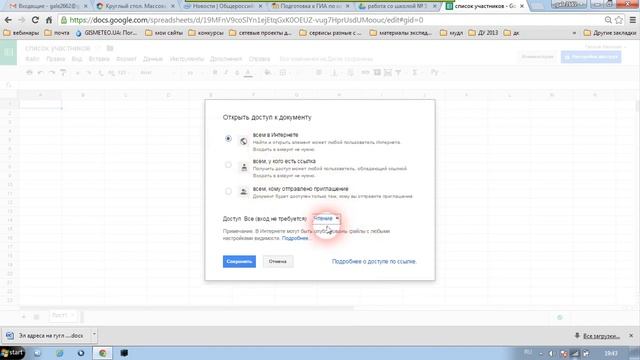640x360 pixels.
Task: Click the zoom magnifier icon in address bar
Action: [x=608, y=20]
